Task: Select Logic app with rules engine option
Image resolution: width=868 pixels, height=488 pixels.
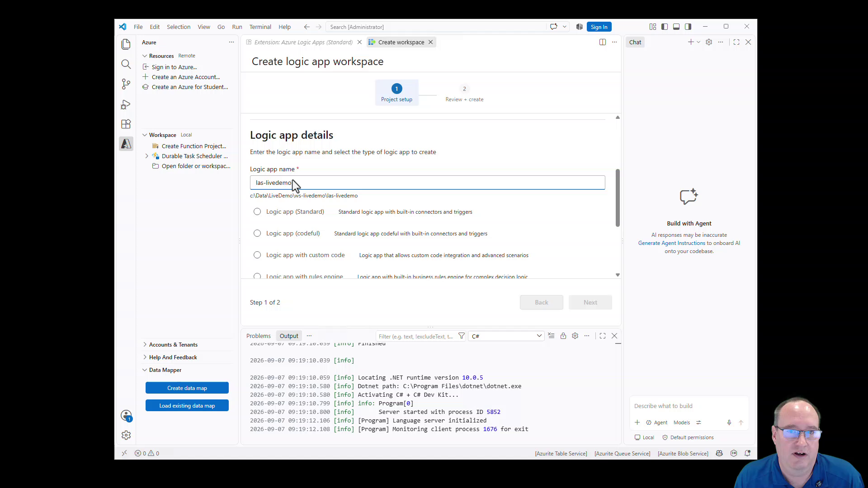Action: click(x=257, y=276)
